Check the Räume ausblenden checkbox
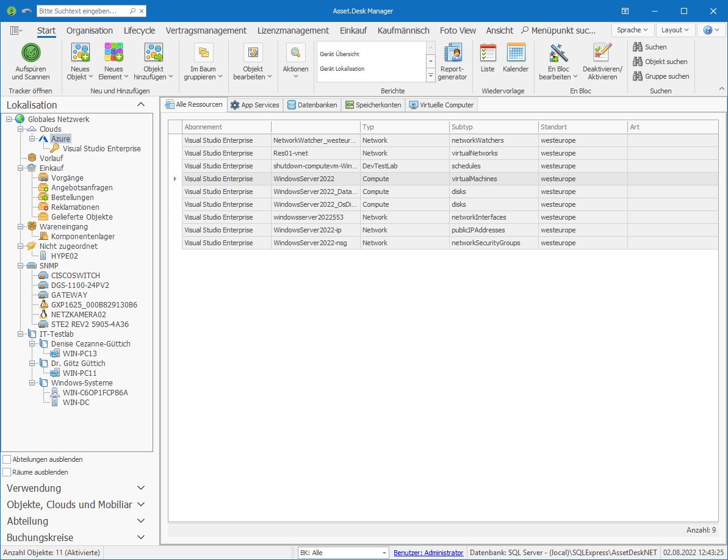 pos(7,472)
